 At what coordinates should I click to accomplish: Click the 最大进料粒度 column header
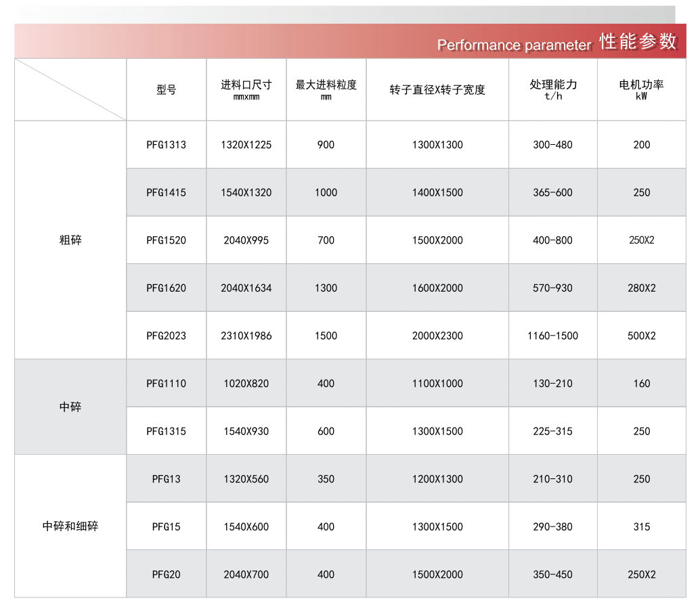[x=326, y=89]
